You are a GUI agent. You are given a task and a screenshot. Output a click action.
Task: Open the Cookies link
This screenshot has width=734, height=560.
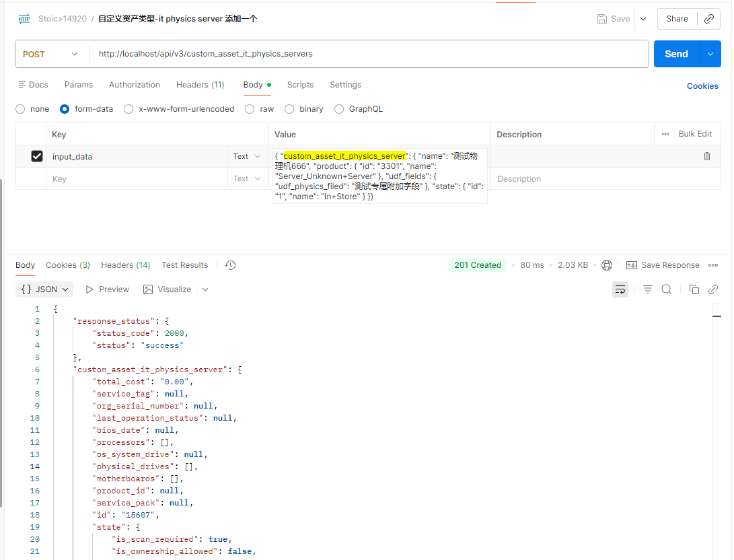(x=702, y=86)
